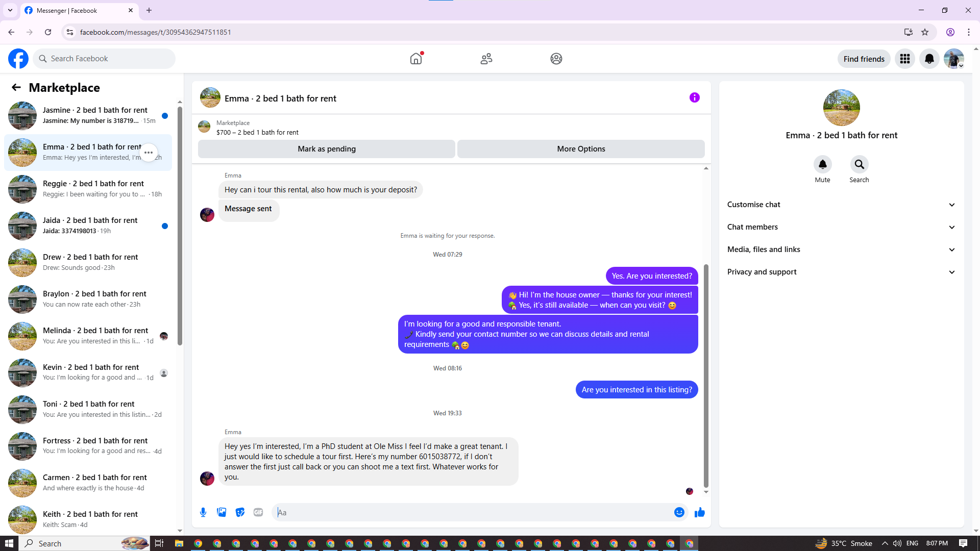Open the Home feed icon
Viewport: 980px width, 551px height.
416,59
